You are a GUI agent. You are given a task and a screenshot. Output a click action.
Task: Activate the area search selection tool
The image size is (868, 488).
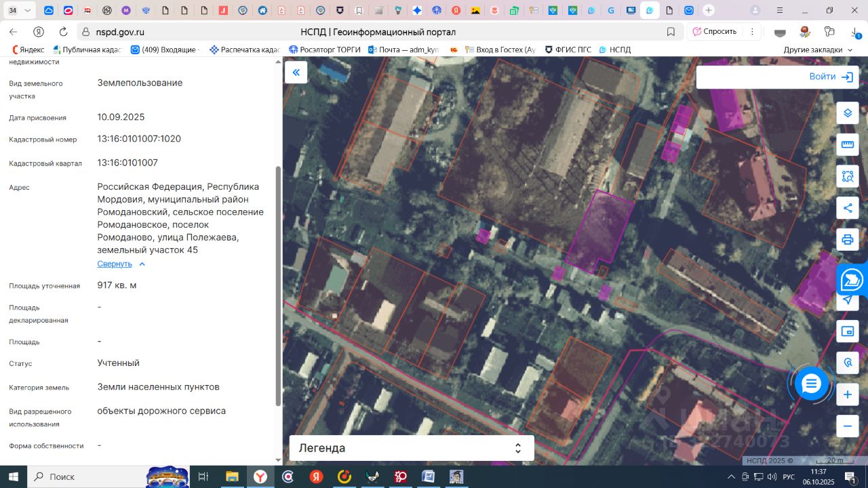click(847, 176)
